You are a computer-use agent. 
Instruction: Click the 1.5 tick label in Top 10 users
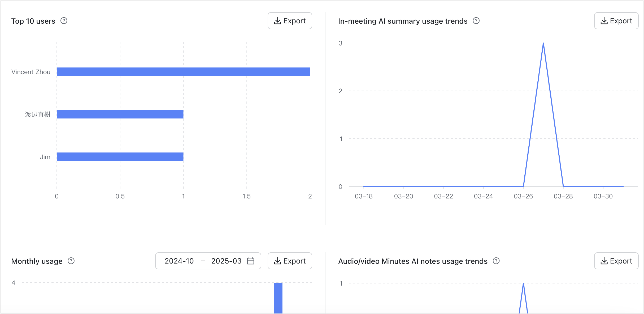(x=246, y=196)
